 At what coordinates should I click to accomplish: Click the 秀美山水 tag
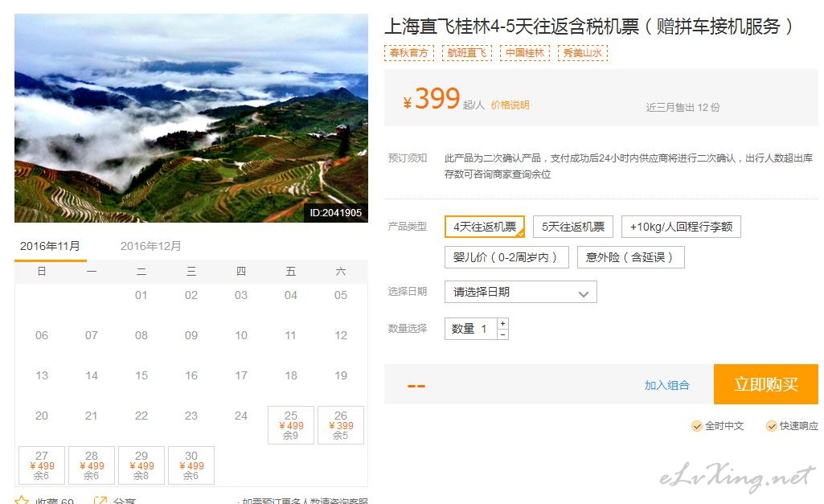(582, 53)
